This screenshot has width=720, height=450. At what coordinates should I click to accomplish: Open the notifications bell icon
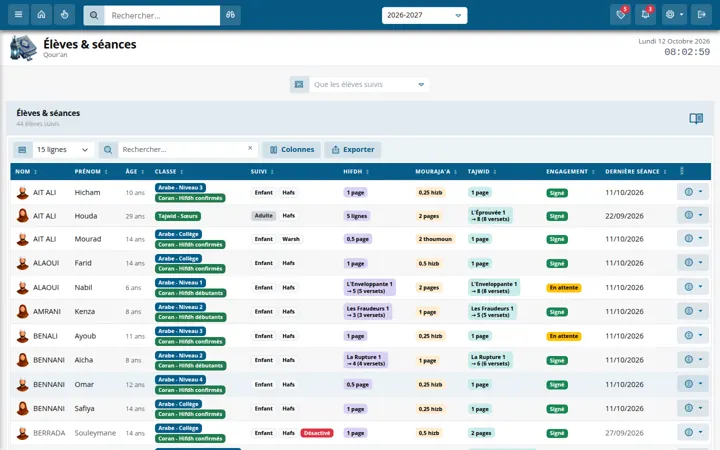[645, 15]
